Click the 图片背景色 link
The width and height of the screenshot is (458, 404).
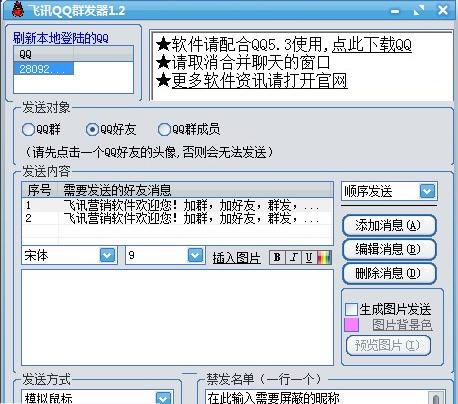pyautogui.click(x=402, y=325)
